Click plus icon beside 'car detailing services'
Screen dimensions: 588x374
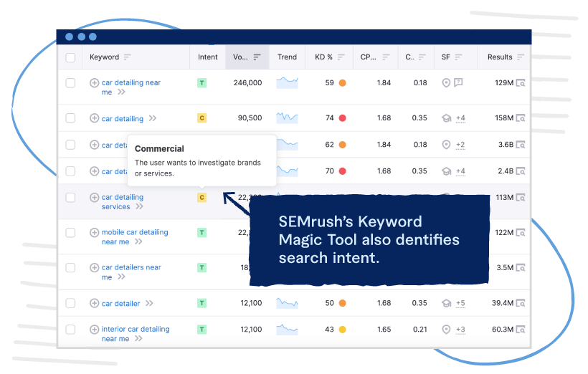click(94, 198)
